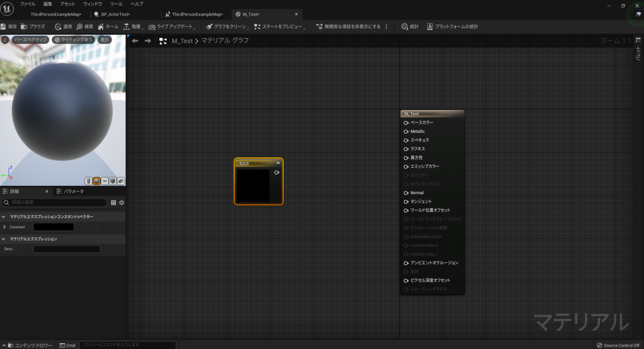This screenshot has height=349, width=644.
Task: Open the ウィンドウ menu
Action: (x=92, y=4)
